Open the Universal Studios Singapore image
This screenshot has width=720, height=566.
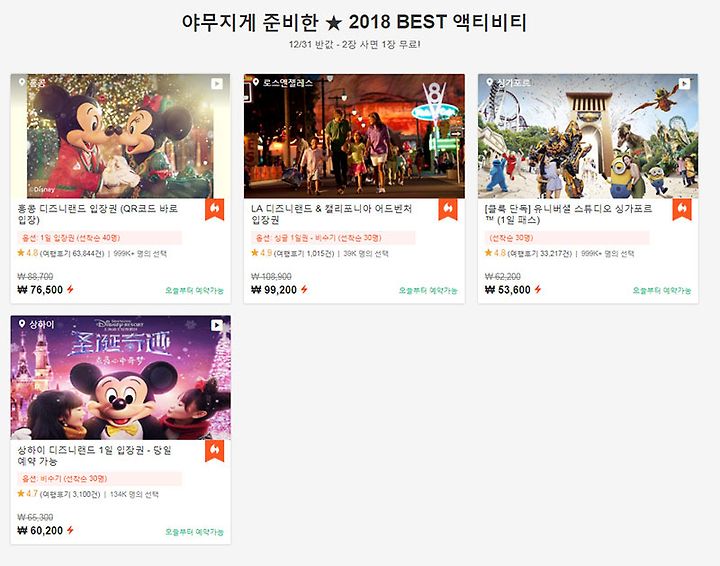coord(588,136)
